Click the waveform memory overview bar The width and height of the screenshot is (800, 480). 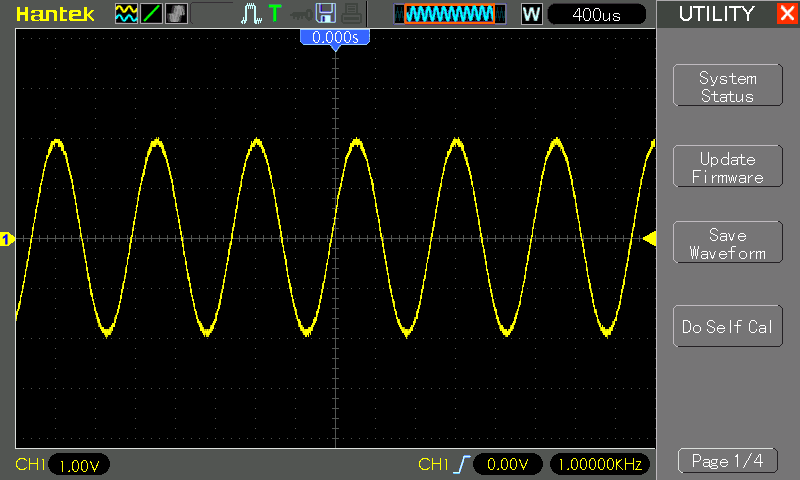tap(449, 14)
